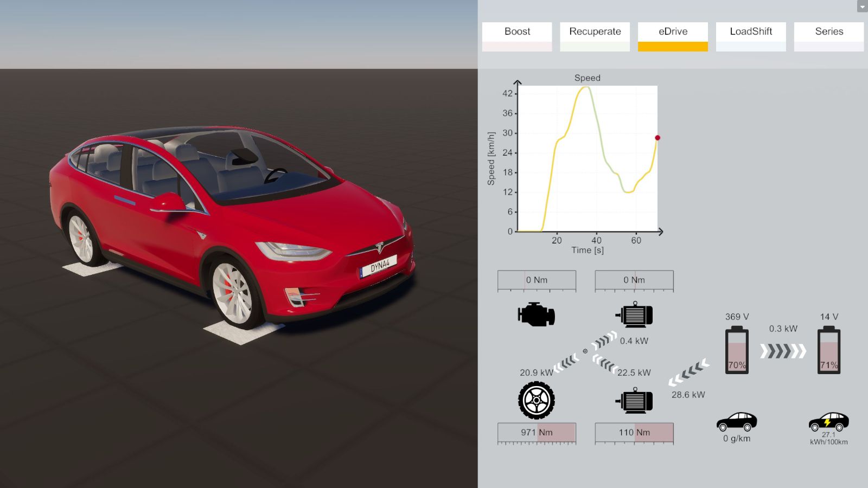Screen dimensions: 868x488
Task: Click the 0.4 kW upper motor arrows
Action: coord(604,340)
